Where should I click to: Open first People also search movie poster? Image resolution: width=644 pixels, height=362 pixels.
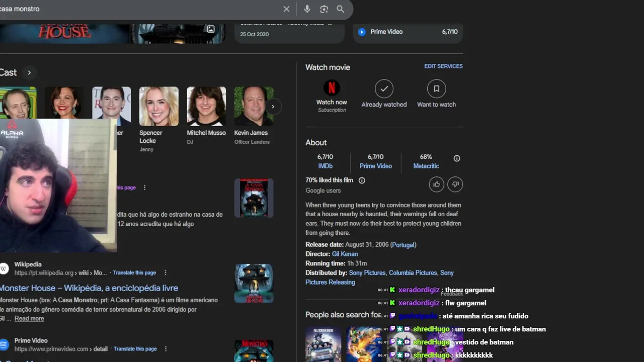[x=323, y=344]
